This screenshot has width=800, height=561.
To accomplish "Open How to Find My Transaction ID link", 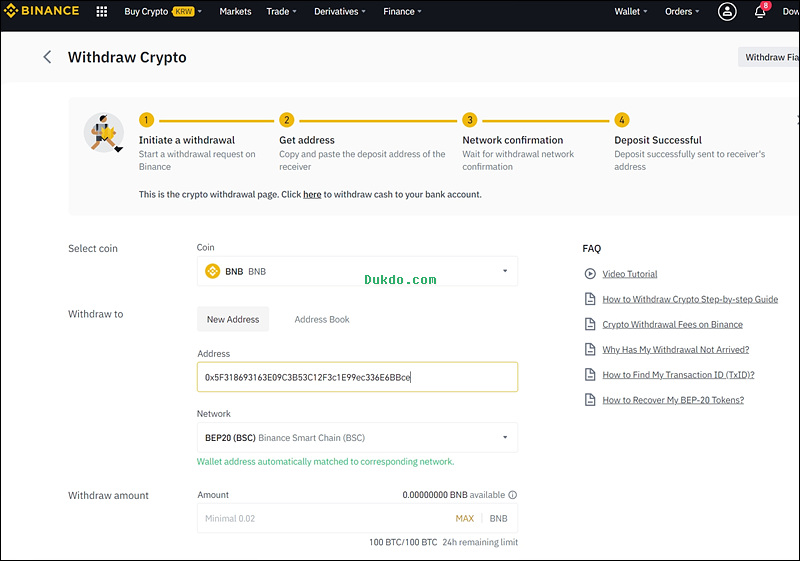I will click(678, 375).
